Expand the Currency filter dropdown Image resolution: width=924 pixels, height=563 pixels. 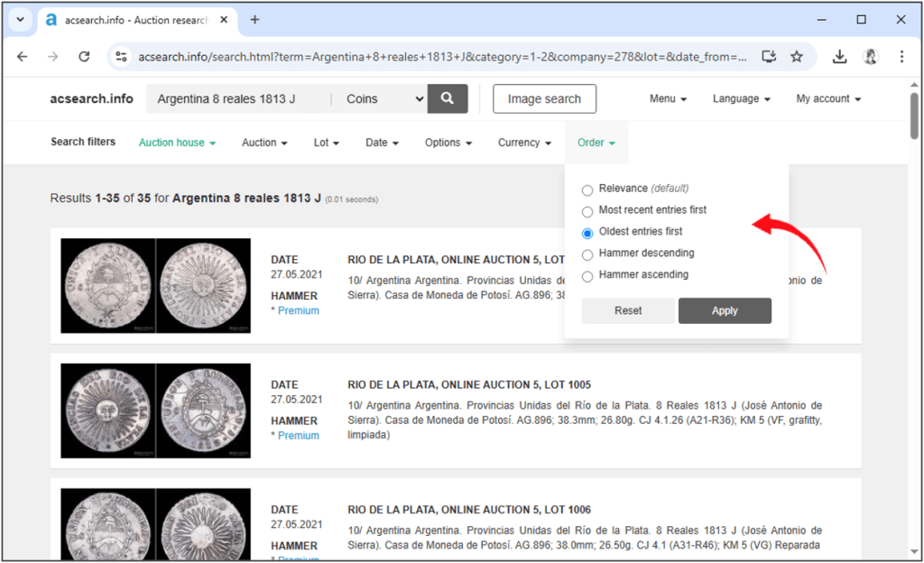tap(524, 143)
